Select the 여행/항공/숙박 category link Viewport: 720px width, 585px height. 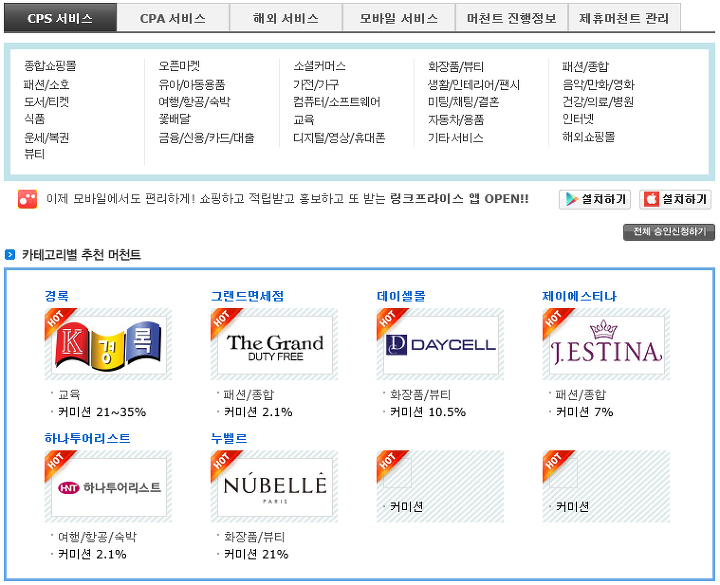[x=194, y=102]
